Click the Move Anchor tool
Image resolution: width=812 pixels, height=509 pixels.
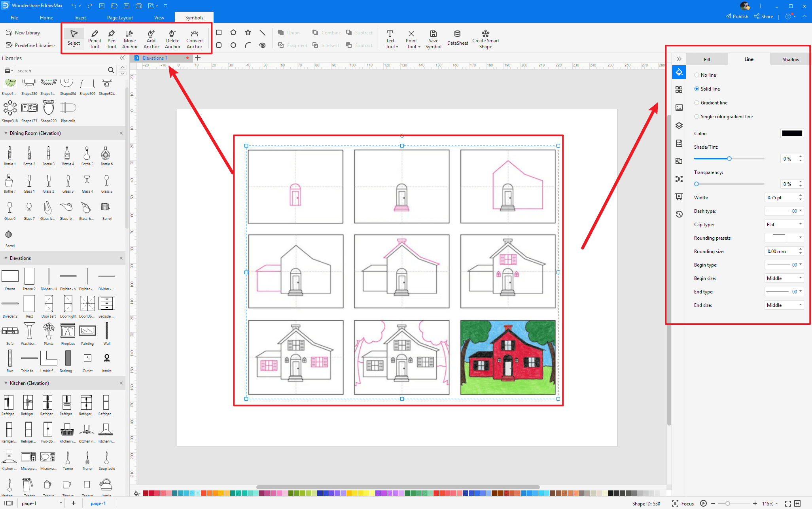point(130,38)
